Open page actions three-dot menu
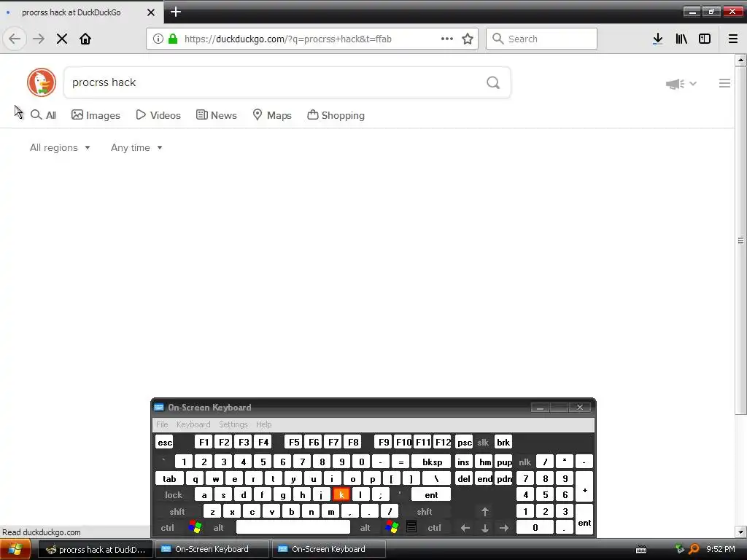The width and height of the screenshot is (747, 560). pyautogui.click(x=447, y=39)
